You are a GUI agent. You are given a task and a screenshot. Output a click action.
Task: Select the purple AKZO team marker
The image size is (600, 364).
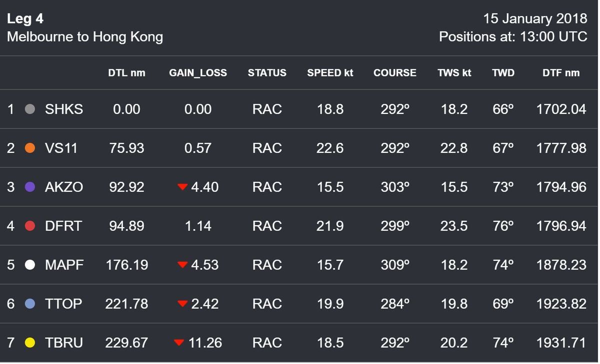[x=30, y=187]
